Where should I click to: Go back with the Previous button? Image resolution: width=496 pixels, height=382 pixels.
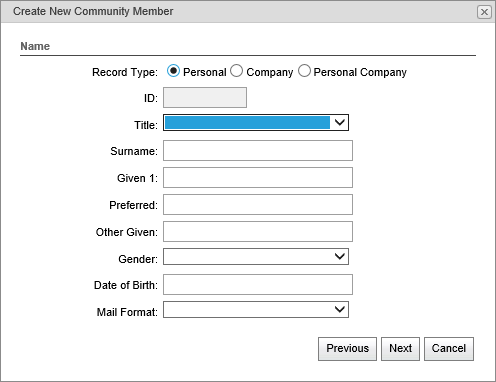(347, 349)
